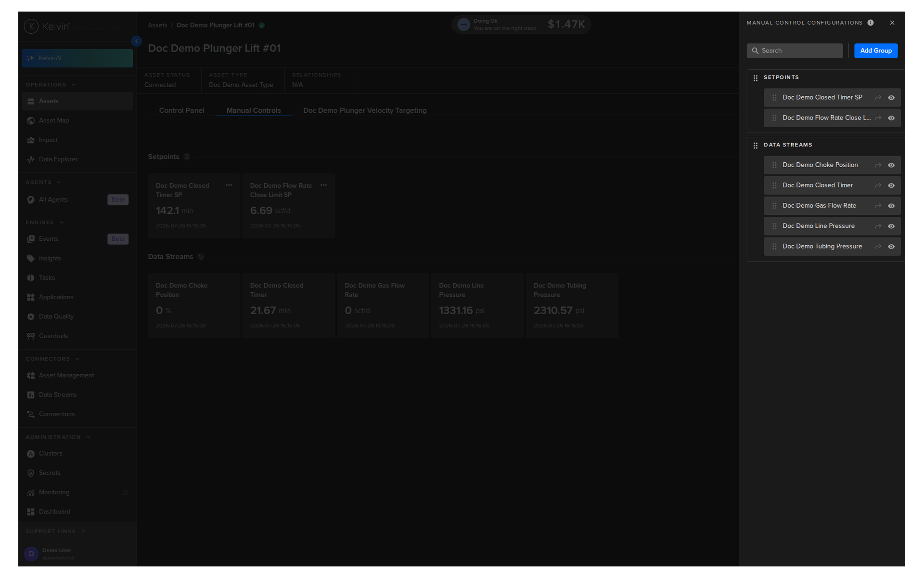Click drag handle of Doc Demo Gas Flow Rate row
The image size is (924, 578).
pyautogui.click(x=774, y=206)
